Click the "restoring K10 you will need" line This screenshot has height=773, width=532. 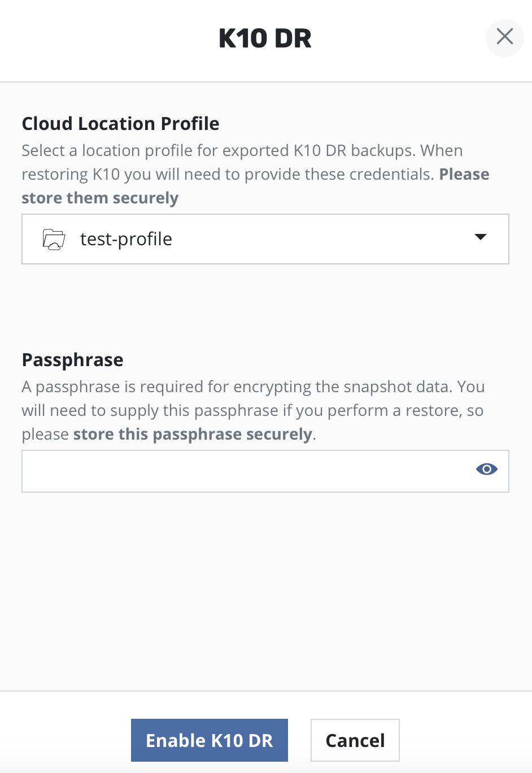[x=228, y=175]
